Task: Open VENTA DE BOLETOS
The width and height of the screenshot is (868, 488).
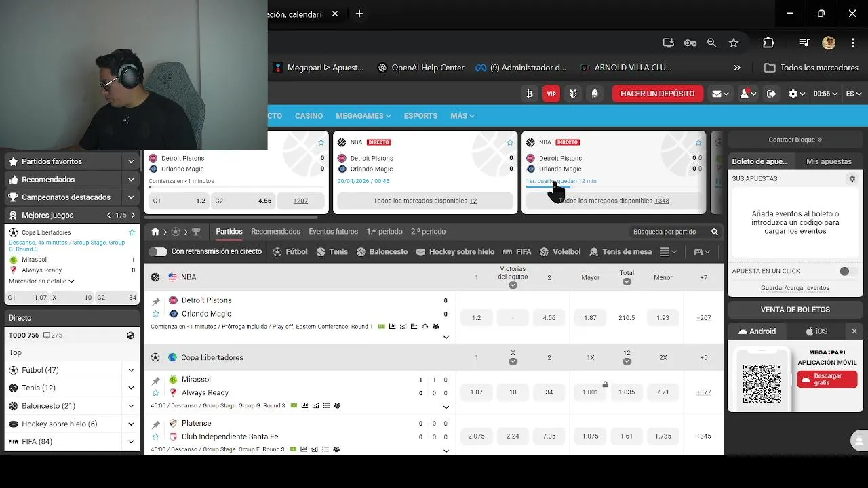Action: tap(795, 310)
